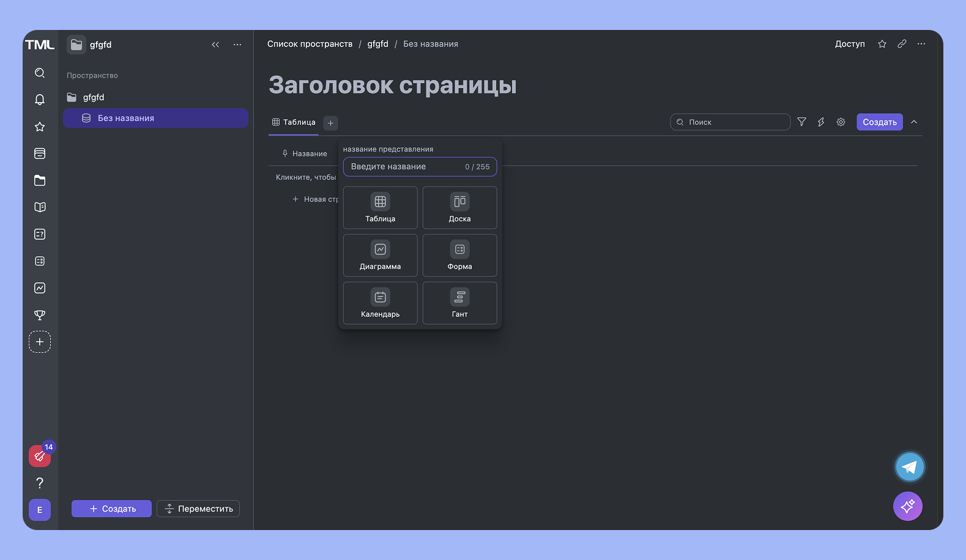
Task: Go to Список пространств breadcrumb
Action: [x=310, y=44]
